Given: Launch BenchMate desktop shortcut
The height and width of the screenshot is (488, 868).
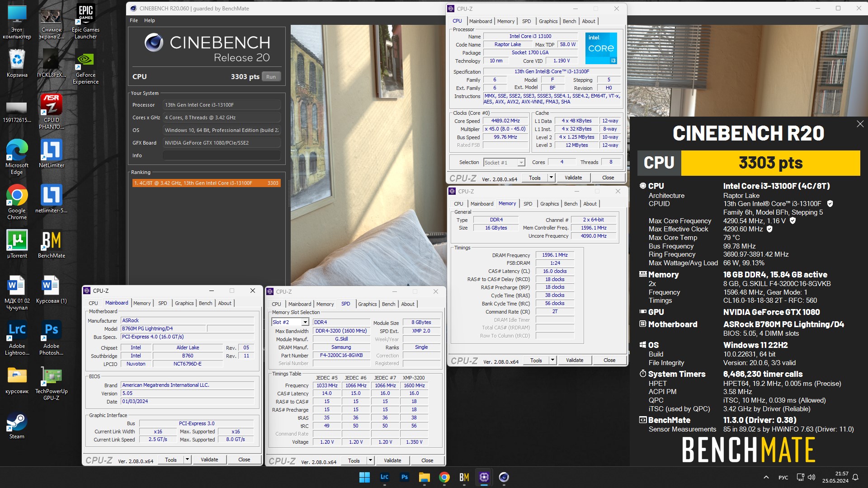Looking at the screenshot, I should pos(51,244).
